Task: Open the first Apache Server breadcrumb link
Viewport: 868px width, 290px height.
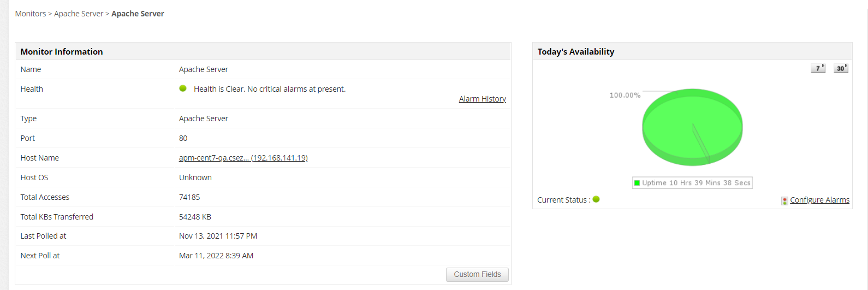Action: tap(79, 14)
